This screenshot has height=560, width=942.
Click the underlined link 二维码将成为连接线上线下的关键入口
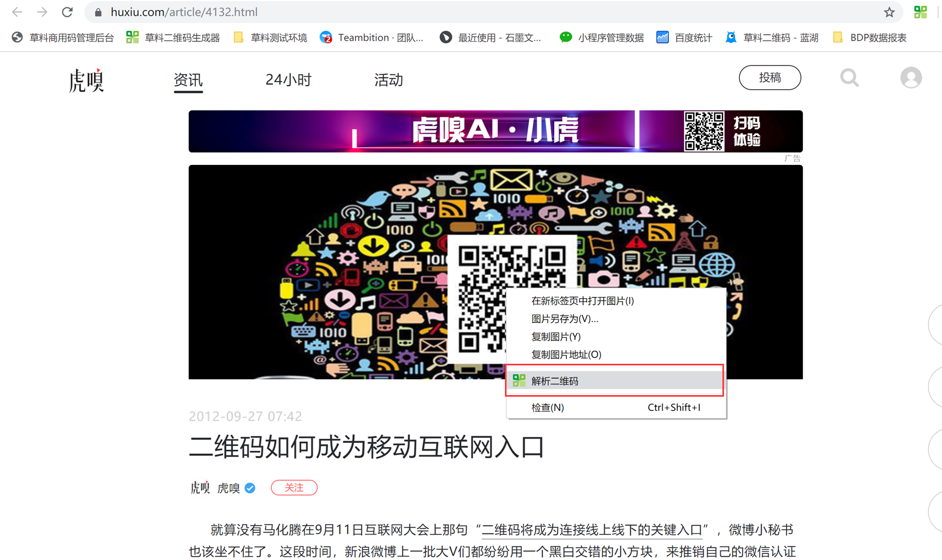pyautogui.click(x=591, y=530)
